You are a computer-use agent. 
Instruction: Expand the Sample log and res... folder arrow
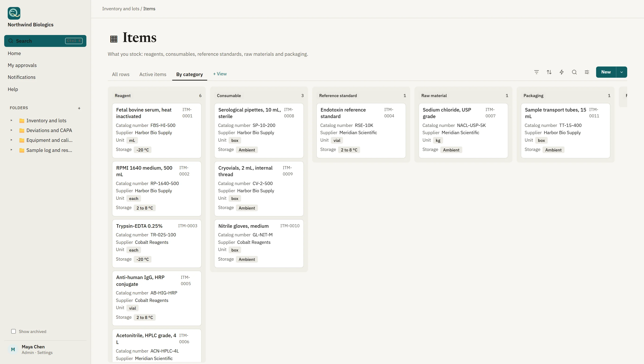[x=11, y=150]
